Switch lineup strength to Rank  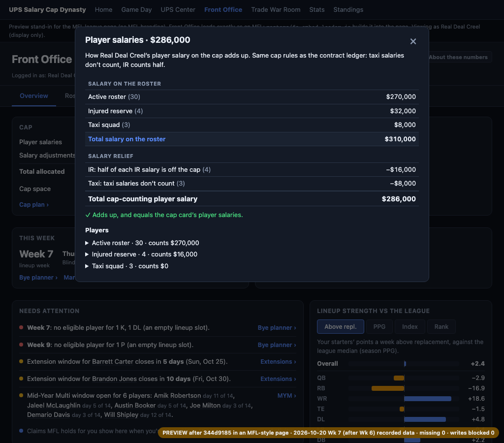[441, 327]
